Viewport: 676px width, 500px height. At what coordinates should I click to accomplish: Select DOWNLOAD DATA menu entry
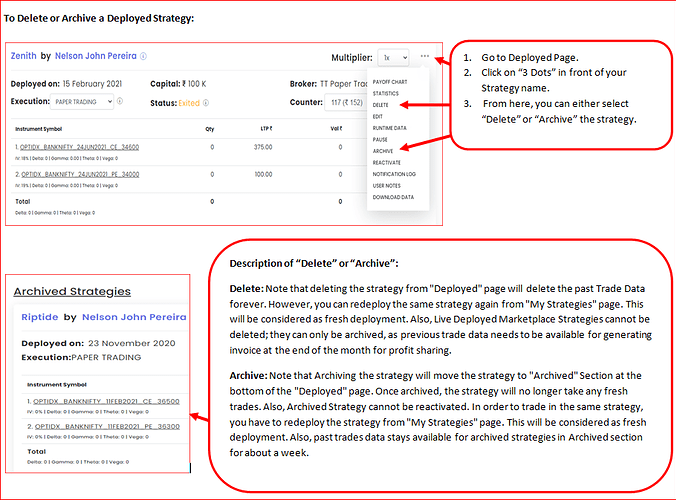pos(393,197)
